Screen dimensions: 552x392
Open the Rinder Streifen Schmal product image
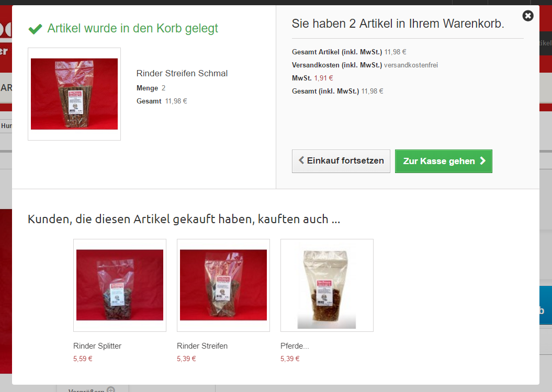(74, 94)
